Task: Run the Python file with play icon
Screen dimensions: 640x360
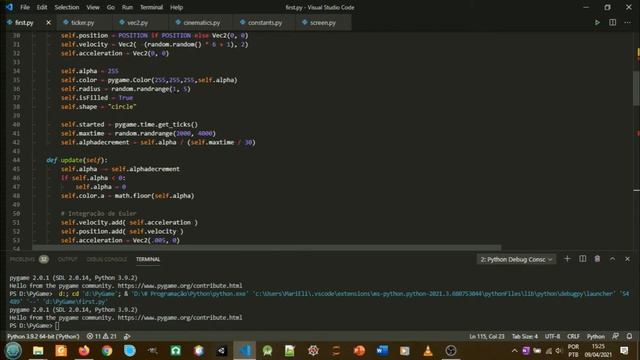Action: (x=597, y=22)
